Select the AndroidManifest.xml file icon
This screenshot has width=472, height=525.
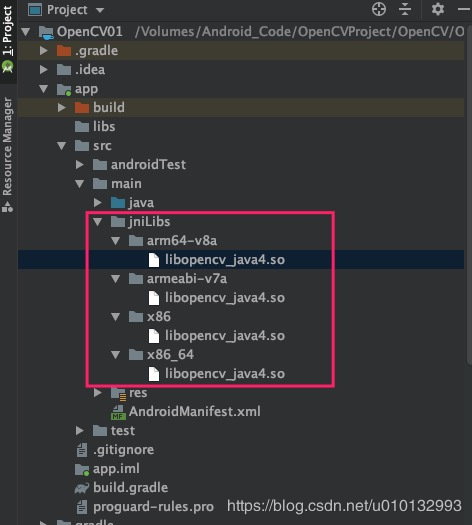(118, 412)
